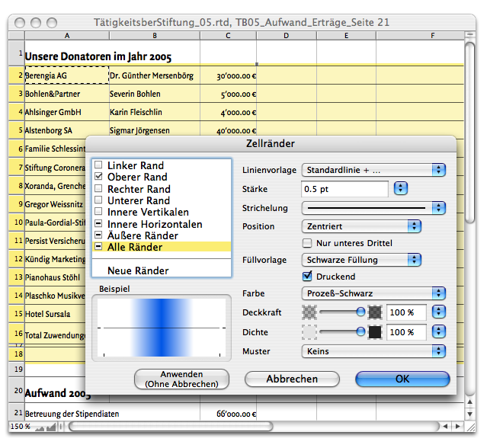Open the Deckkraft percentage popup arrows
This screenshot has width=487, height=448.
(x=438, y=312)
